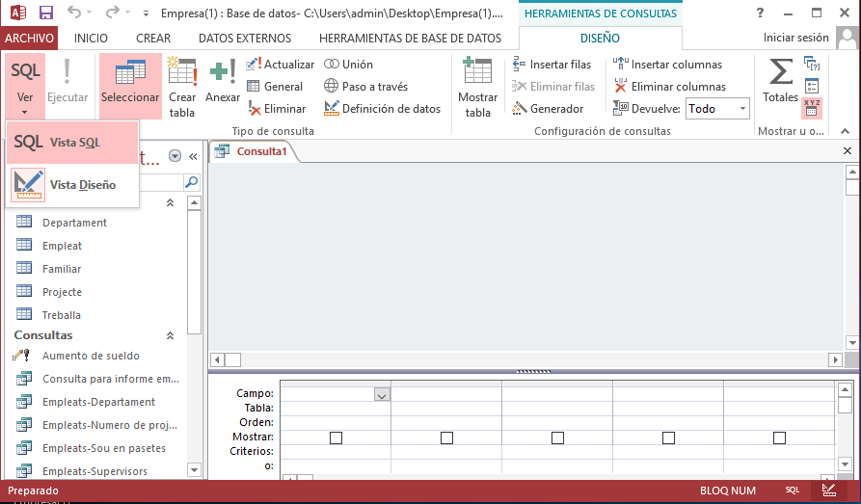Save using the quick access save icon
Screen dimensions: 861x504
(x=45, y=13)
